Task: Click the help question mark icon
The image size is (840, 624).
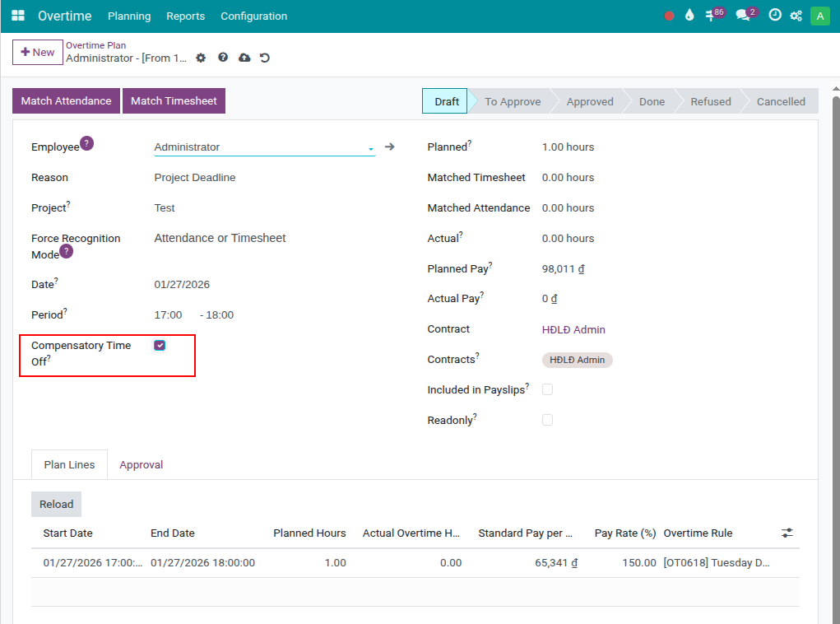Action: point(223,58)
